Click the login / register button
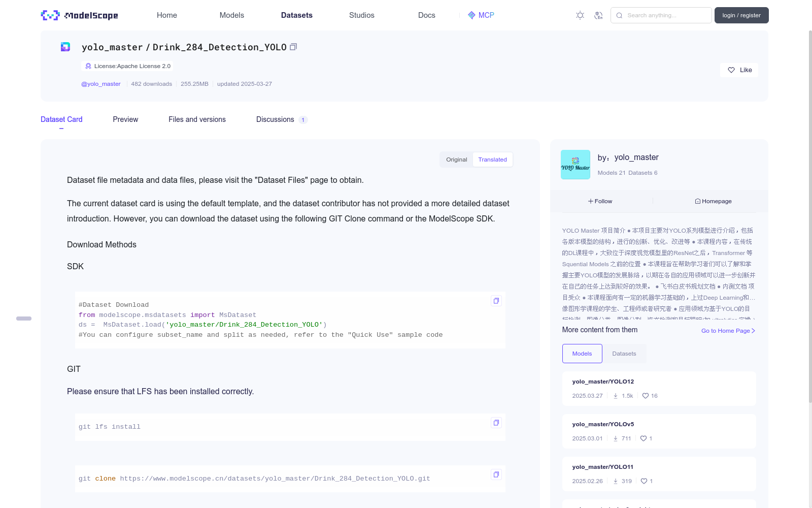Image resolution: width=812 pixels, height=508 pixels. [741, 15]
